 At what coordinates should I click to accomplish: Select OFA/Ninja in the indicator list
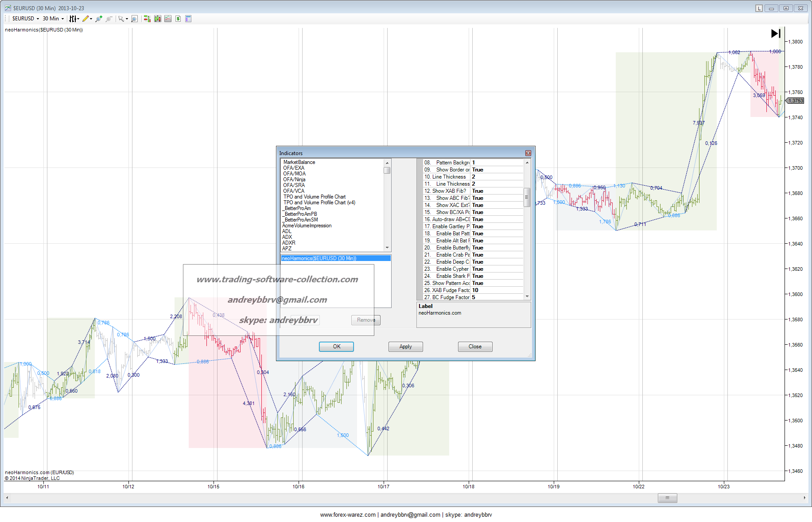[294, 179]
